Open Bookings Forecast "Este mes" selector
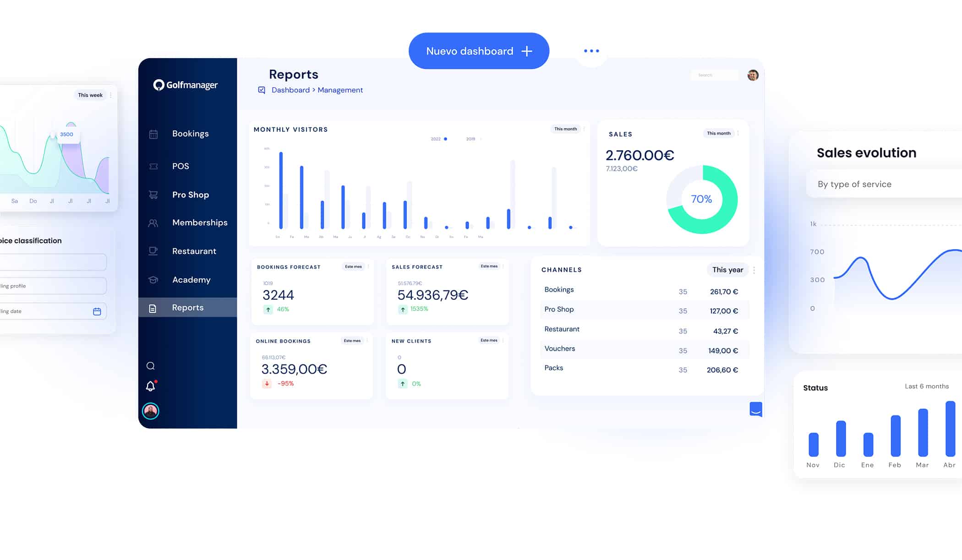 [x=353, y=266]
